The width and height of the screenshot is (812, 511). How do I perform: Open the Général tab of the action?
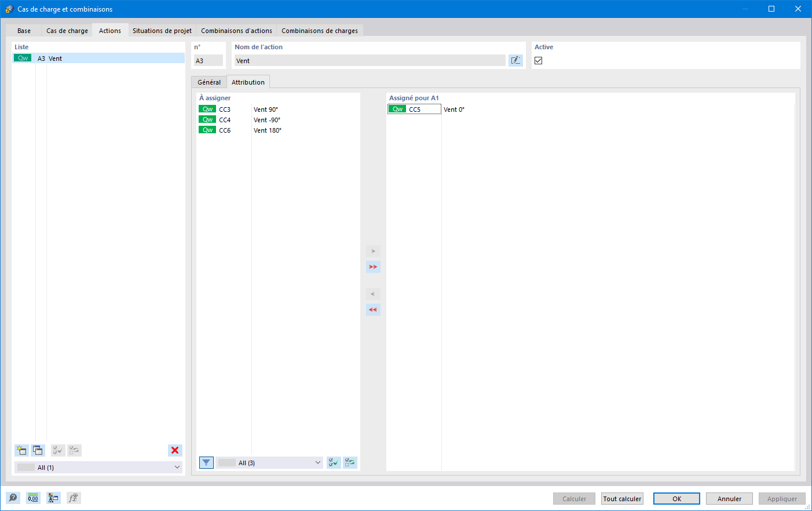[x=209, y=82]
